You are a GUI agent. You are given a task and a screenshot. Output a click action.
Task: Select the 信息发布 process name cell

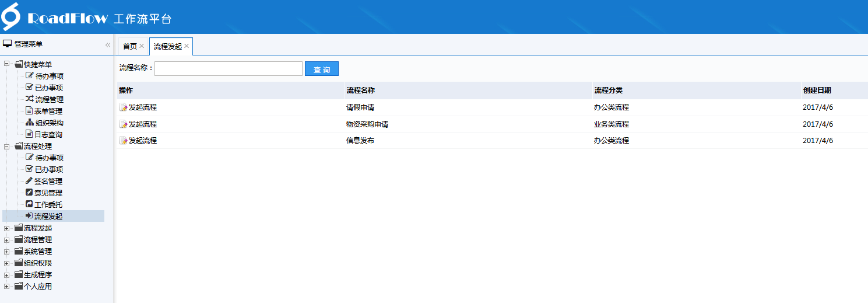tap(360, 141)
